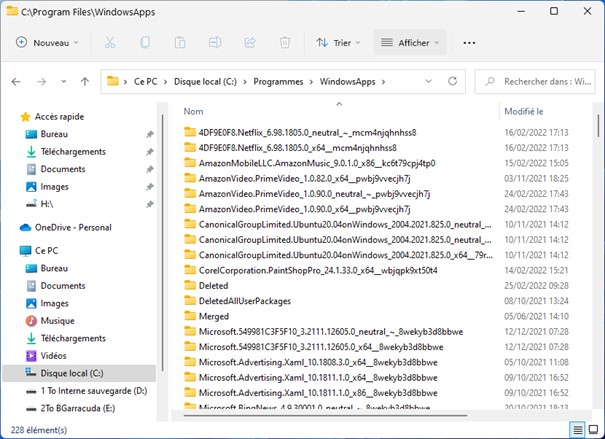Expand the address bar history dropdown
Image resolution: width=605 pixels, height=439 pixels.
(x=428, y=81)
